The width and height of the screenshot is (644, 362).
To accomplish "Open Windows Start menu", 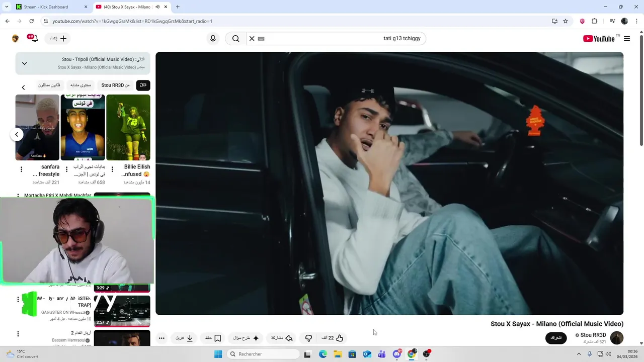I will [218, 354].
